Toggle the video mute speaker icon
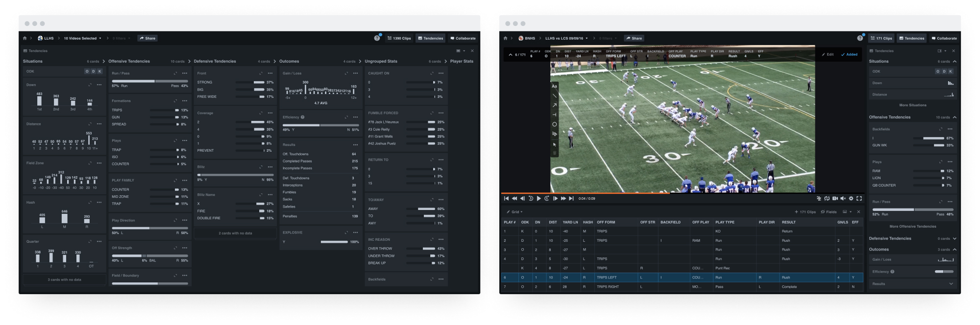Image resolution: width=980 pixels, height=325 pixels. coord(843,199)
